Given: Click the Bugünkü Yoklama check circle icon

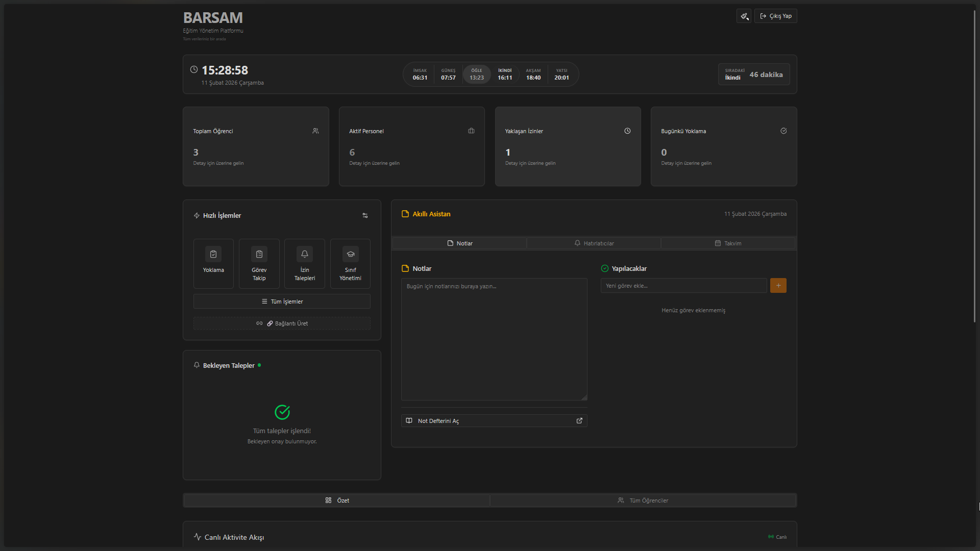Looking at the screenshot, I should (783, 131).
